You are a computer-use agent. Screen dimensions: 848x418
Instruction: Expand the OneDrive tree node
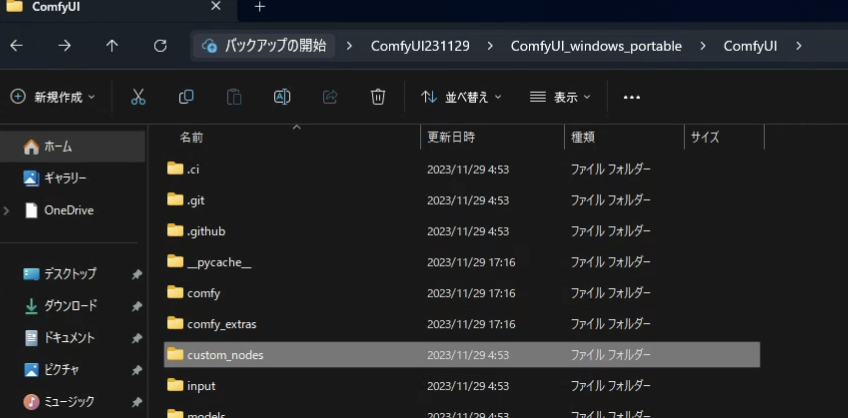[x=6, y=210]
